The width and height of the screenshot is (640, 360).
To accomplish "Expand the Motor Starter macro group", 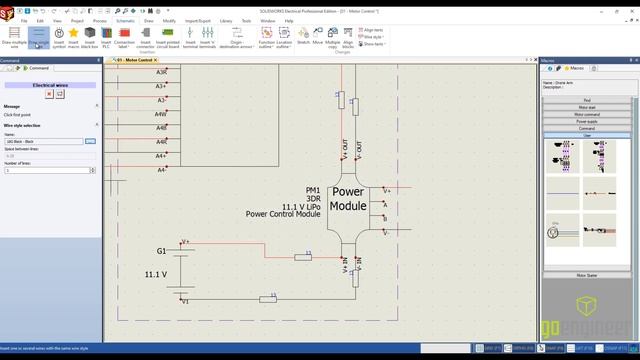I will pyautogui.click(x=587, y=276).
